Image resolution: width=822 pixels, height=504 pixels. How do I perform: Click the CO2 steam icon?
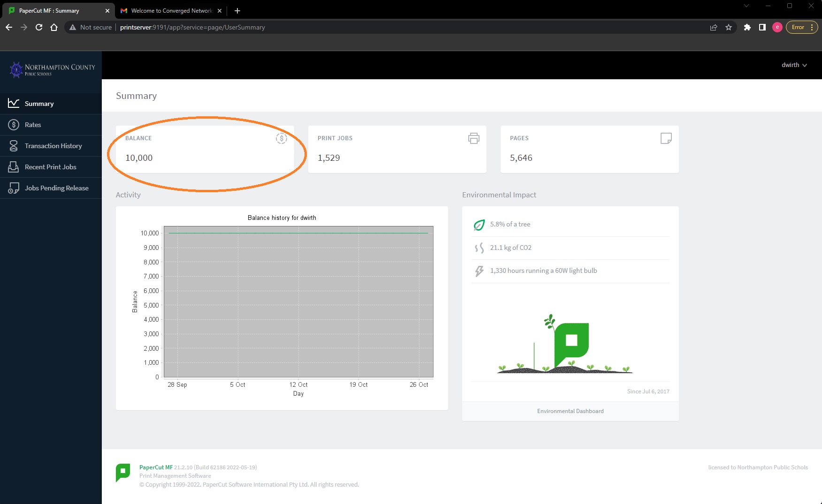[x=479, y=248]
